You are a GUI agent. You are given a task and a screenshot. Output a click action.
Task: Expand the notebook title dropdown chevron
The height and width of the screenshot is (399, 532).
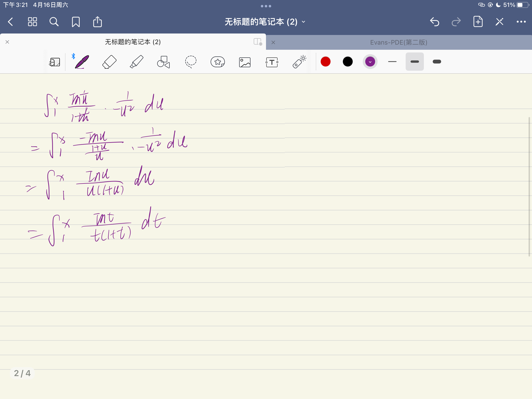point(304,22)
